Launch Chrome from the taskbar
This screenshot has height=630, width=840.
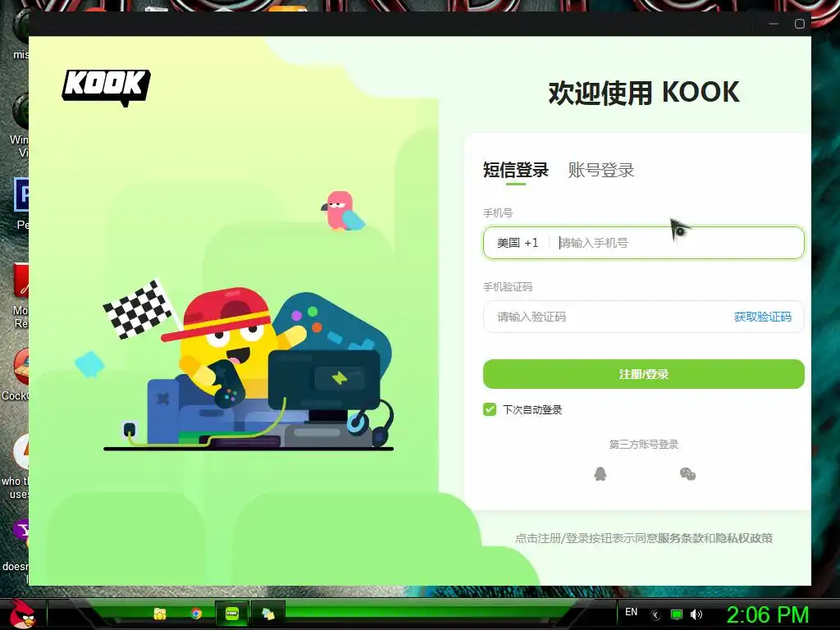[x=196, y=614]
